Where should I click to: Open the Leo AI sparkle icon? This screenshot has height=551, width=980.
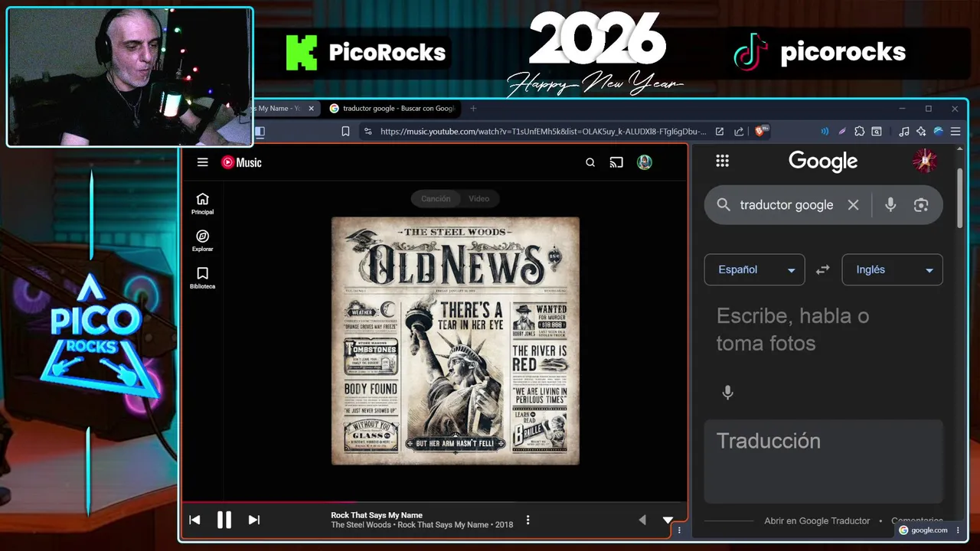point(921,132)
